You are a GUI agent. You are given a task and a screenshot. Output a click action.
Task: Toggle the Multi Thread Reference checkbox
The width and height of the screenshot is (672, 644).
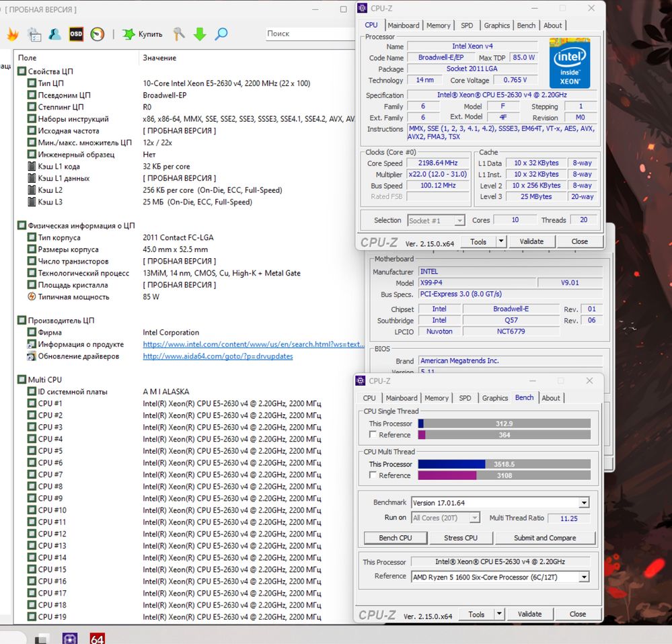(373, 475)
